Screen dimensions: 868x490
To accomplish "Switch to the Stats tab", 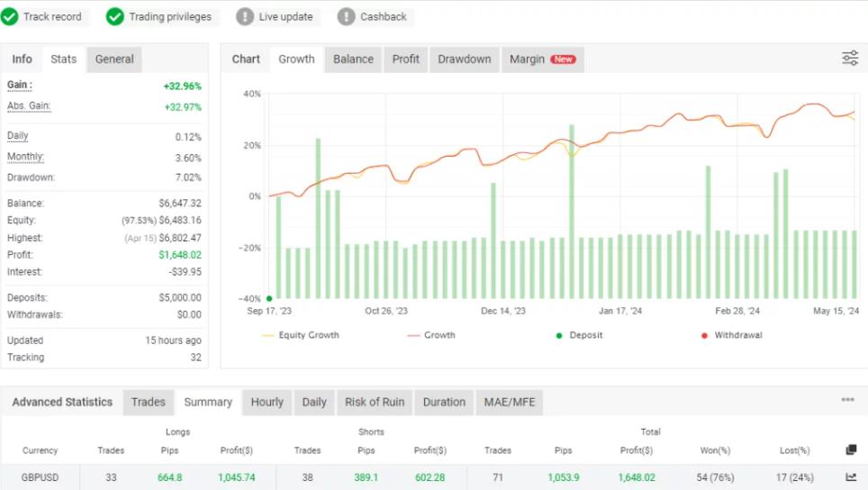I will point(63,59).
